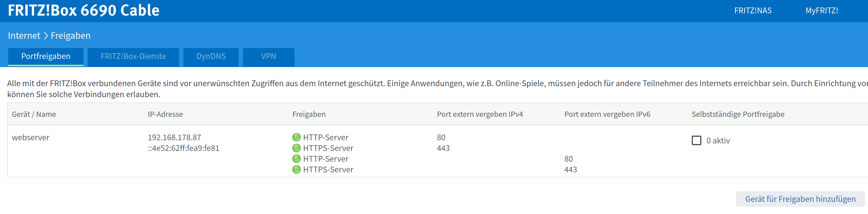Open the DynDNS tab

(211, 56)
